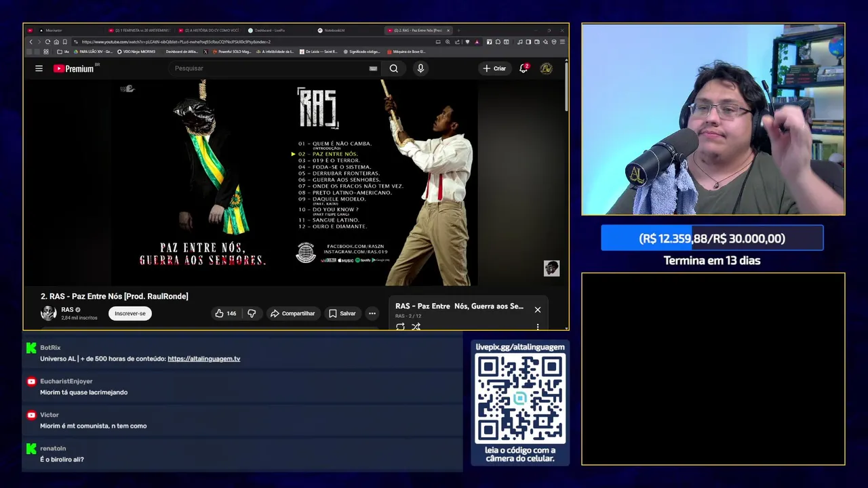Open 'Powerful SOLO Mag...' bookmark

point(231,52)
